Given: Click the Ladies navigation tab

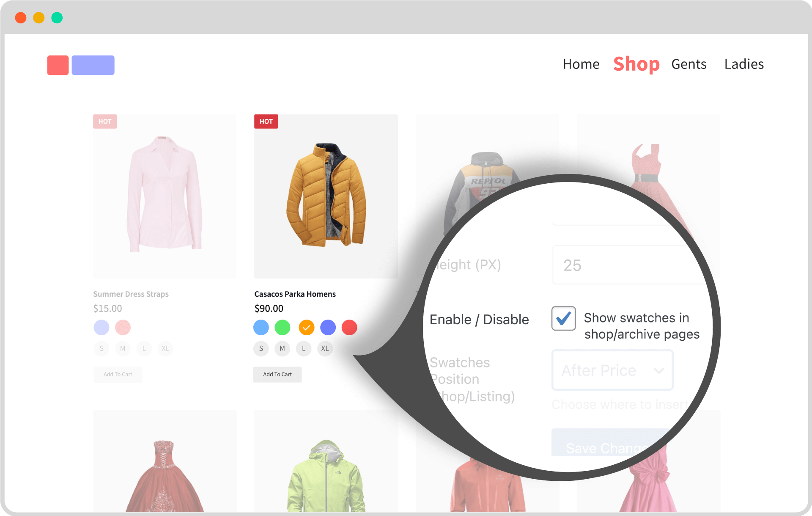Looking at the screenshot, I should tap(743, 64).
